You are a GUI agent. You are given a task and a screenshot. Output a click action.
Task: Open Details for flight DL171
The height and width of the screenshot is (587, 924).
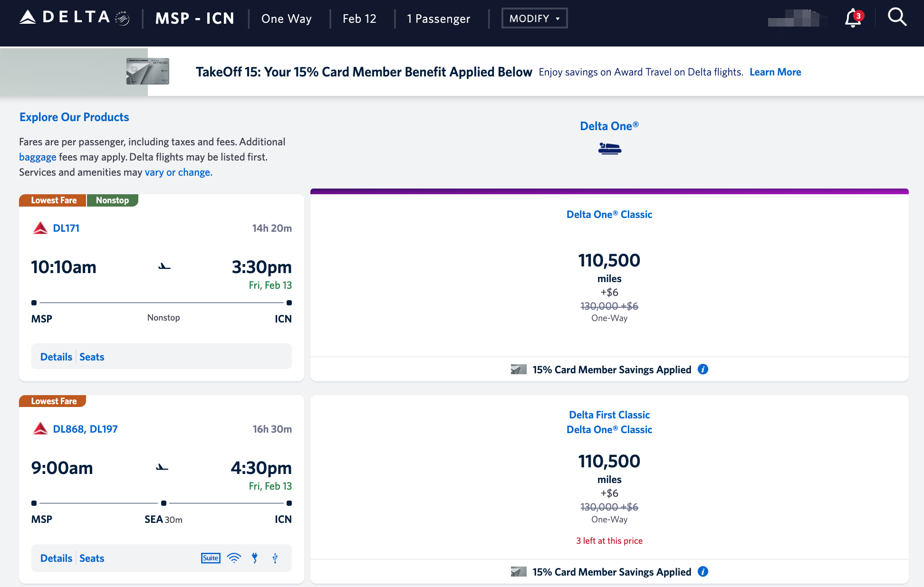click(56, 357)
